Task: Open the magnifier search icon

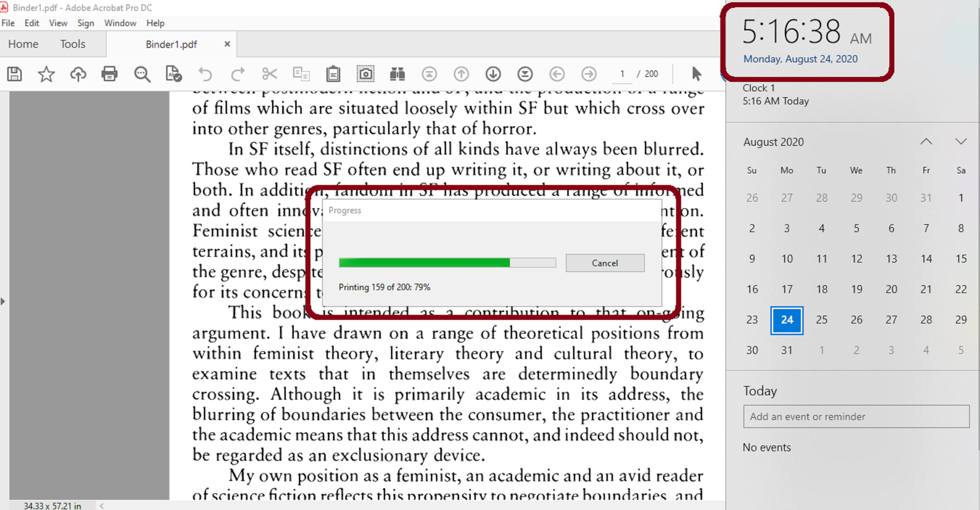Action: pyautogui.click(x=142, y=74)
